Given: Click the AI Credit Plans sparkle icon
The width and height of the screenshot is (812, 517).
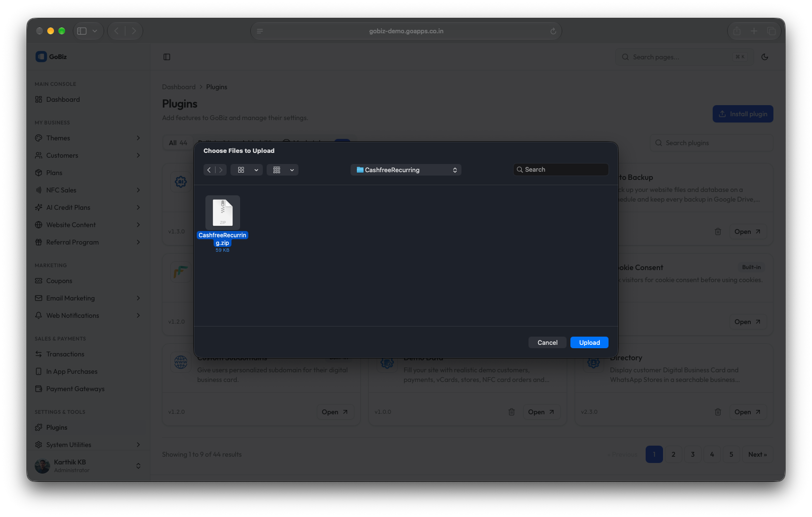Looking at the screenshot, I should pos(39,207).
